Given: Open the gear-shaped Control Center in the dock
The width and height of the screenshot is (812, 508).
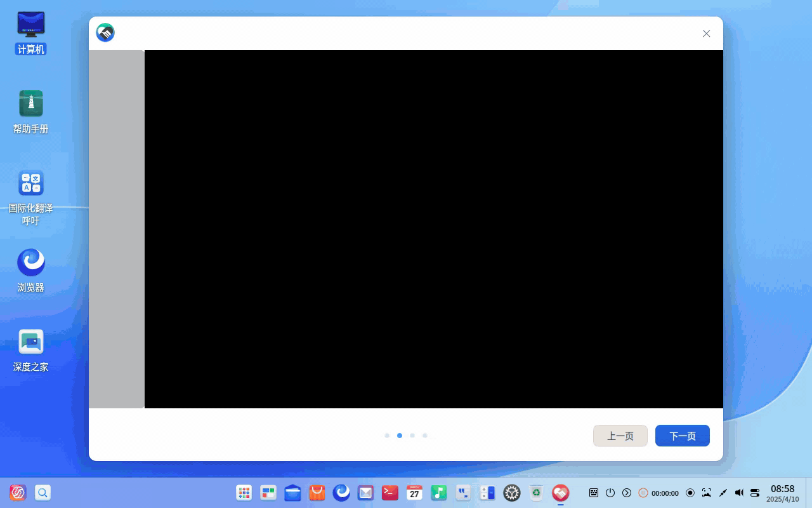Looking at the screenshot, I should pos(512,493).
